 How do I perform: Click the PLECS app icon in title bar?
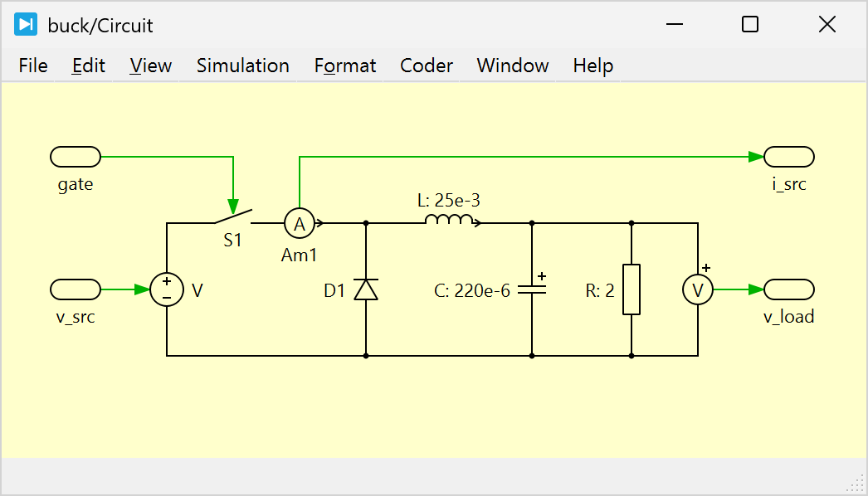coord(26,25)
